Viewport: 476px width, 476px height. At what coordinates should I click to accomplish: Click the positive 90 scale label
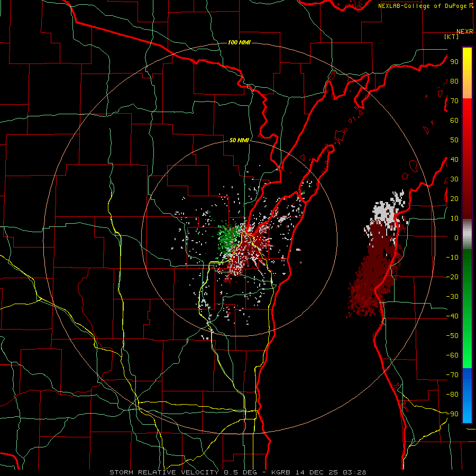[454, 62]
